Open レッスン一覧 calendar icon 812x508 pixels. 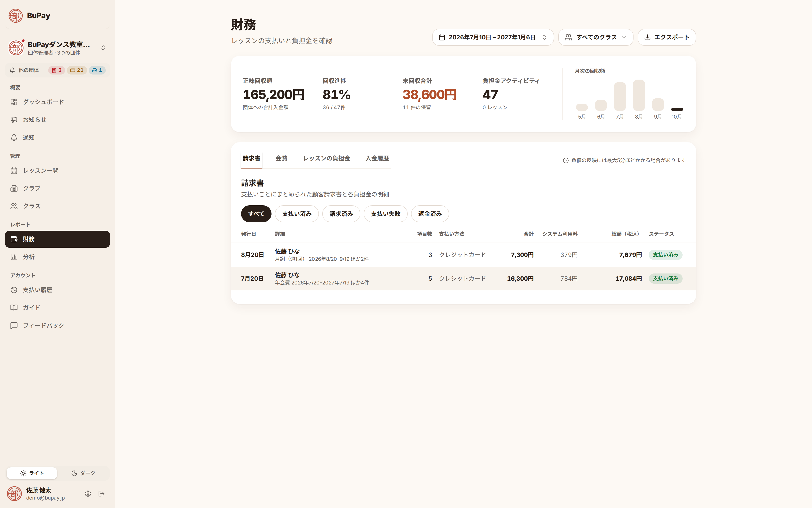click(14, 171)
